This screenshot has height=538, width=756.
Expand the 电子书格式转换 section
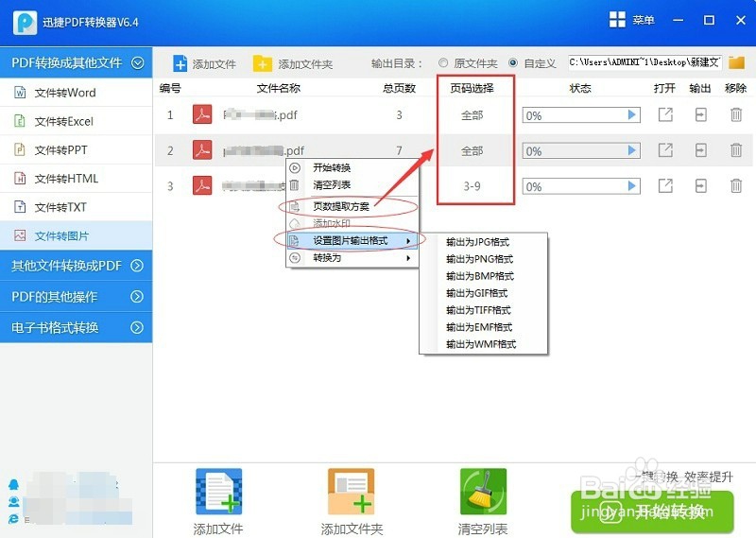137,328
